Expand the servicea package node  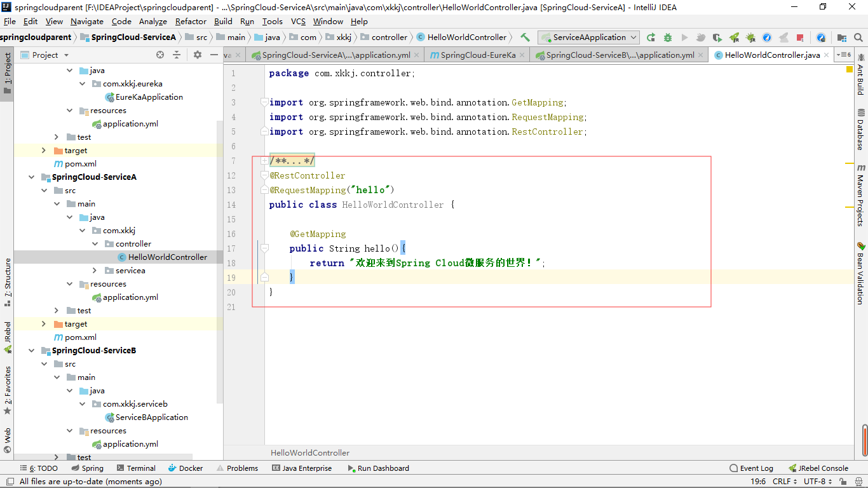point(95,271)
